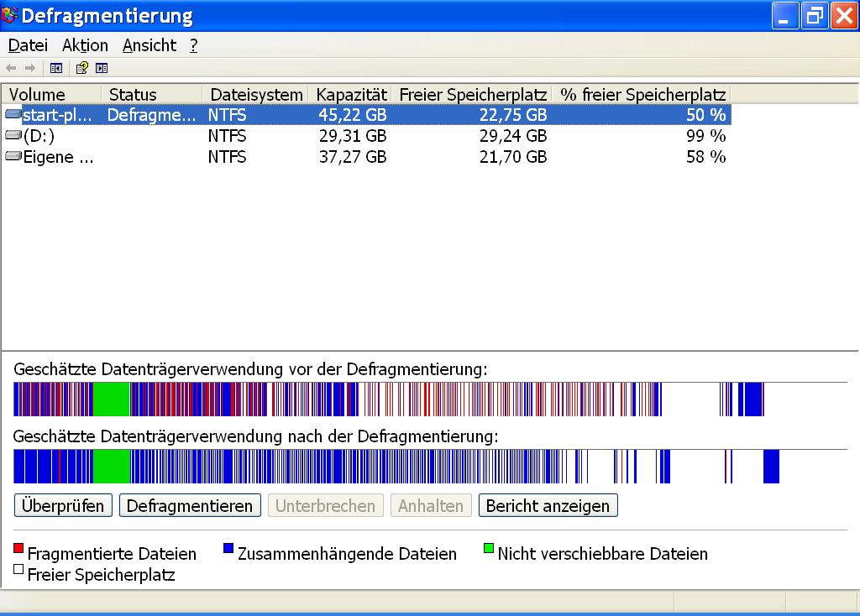Image resolution: width=860 pixels, height=616 pixels.
Task: Click the start-pl... volume name
Action: point(57,114)
